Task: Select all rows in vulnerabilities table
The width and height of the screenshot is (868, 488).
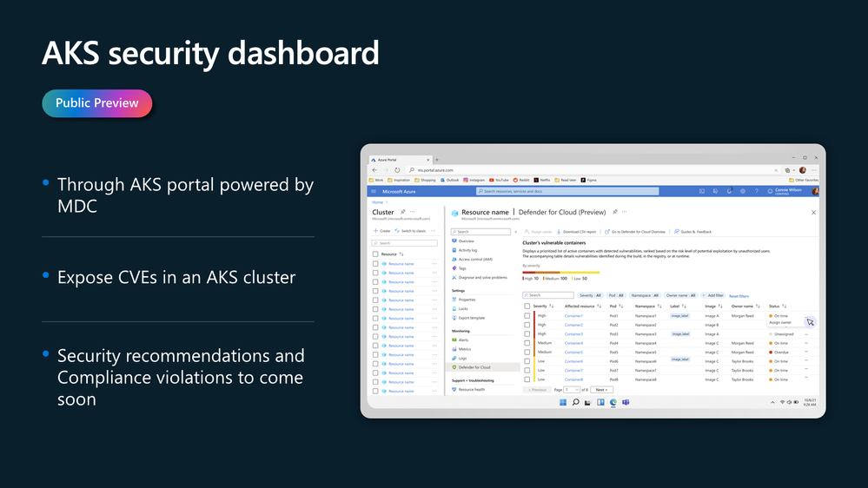Action: click(527, 306)
